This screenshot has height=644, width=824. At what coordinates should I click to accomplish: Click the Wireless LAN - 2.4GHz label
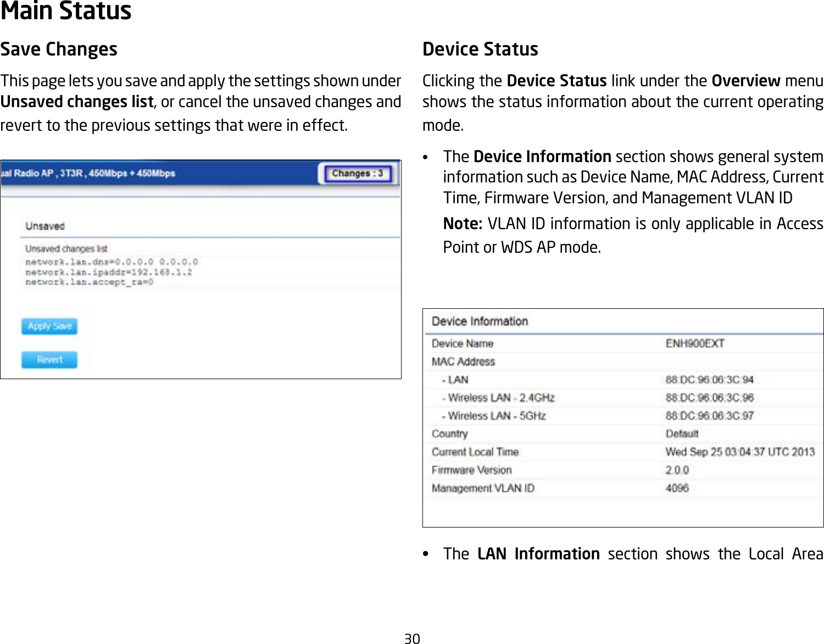pos(498,398)
